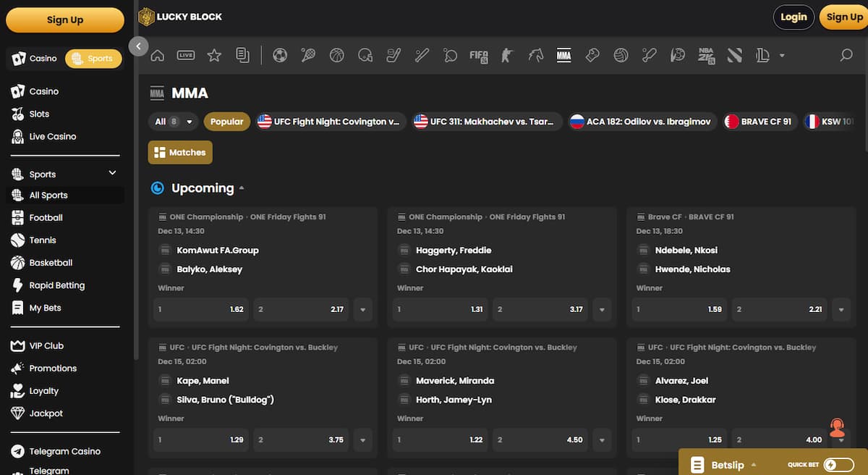Toggle the Quick Bet switch
868x475 pixels.
pyautogui.click(x=838, y=465)
